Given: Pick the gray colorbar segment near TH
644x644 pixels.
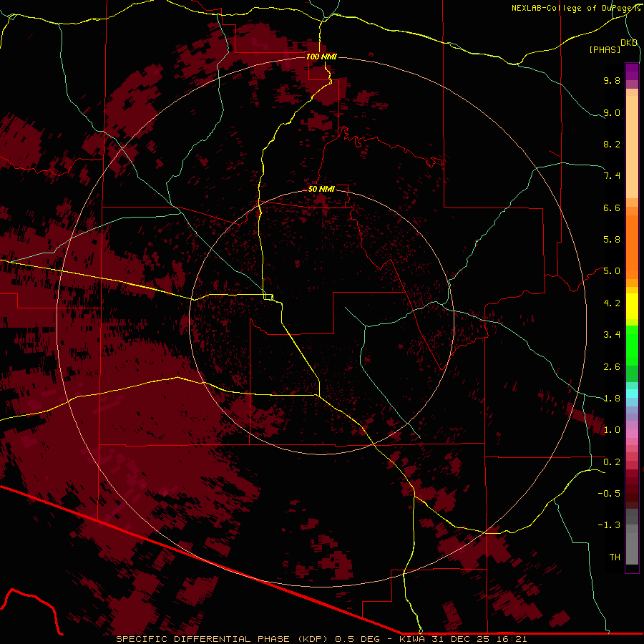Looking at the screenshot, I should pos(632,550).
